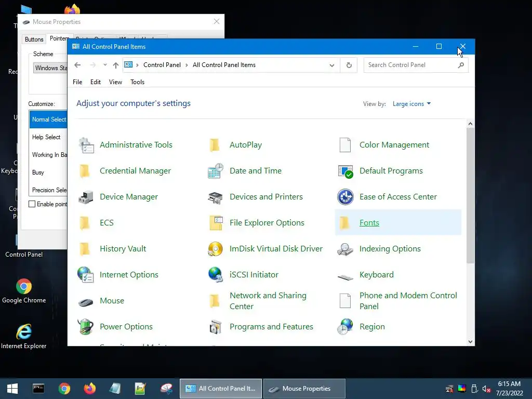Minimize the All Control Panel Items window
Viewport: 532px width, 399px height.
415,46
